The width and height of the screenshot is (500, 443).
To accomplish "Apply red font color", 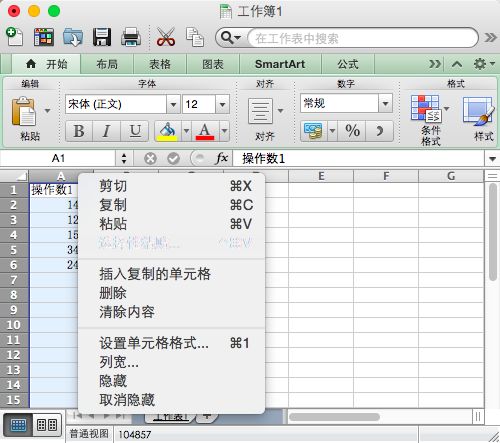I will 205,131.
